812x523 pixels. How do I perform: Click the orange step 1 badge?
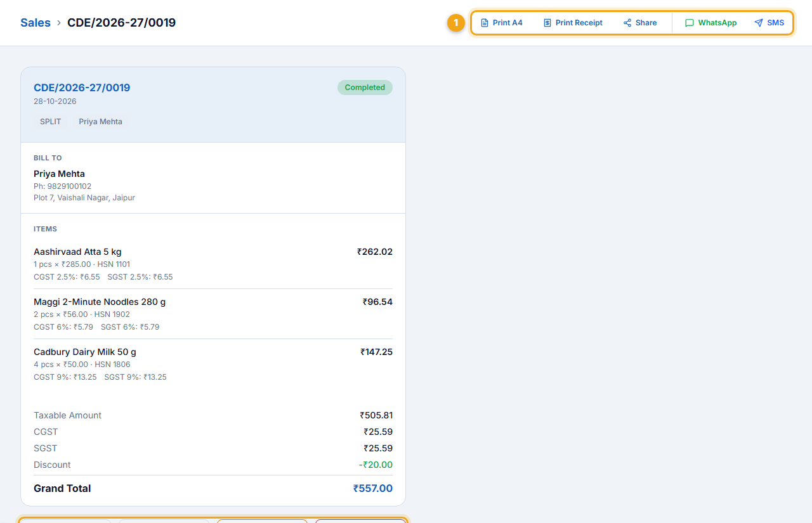pyautogui.click(x=455, y=23)
